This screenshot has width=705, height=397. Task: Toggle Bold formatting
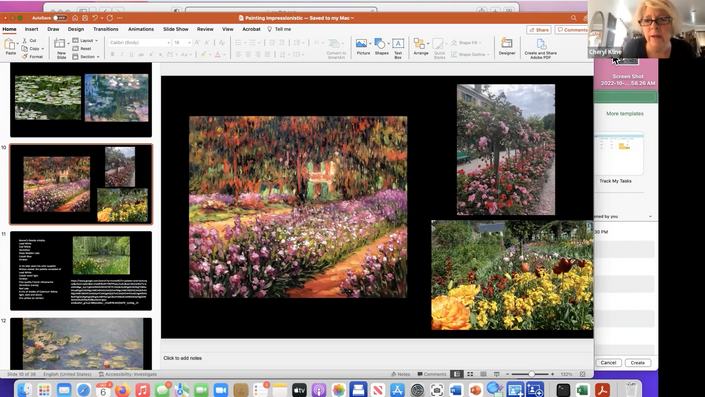112,54
